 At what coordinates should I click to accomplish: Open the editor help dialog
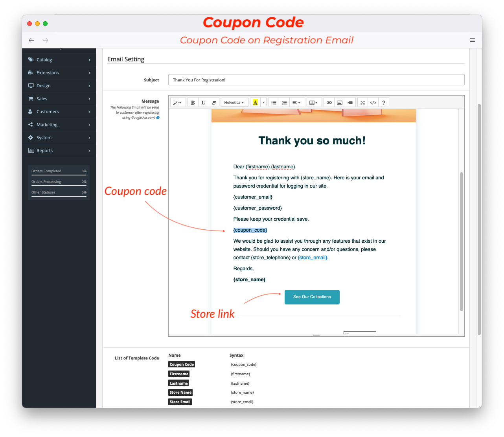(384, 103)
